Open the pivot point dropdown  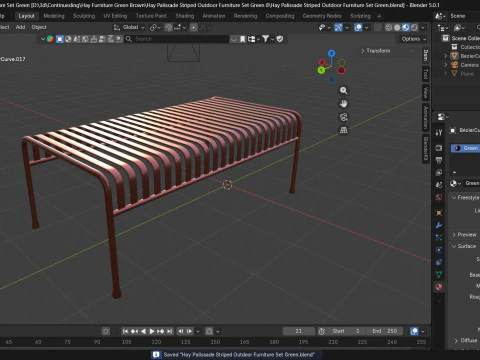coord(155,28)
